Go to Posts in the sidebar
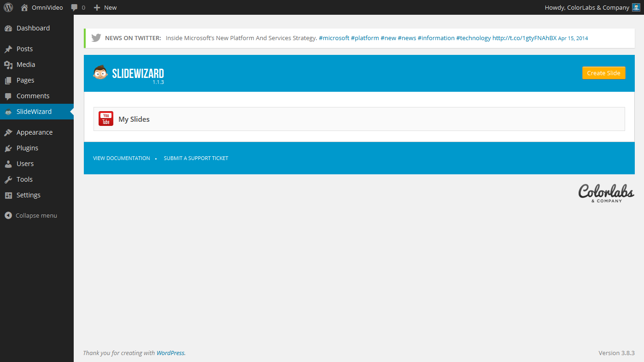644x362 pixels. coord(24,49)
